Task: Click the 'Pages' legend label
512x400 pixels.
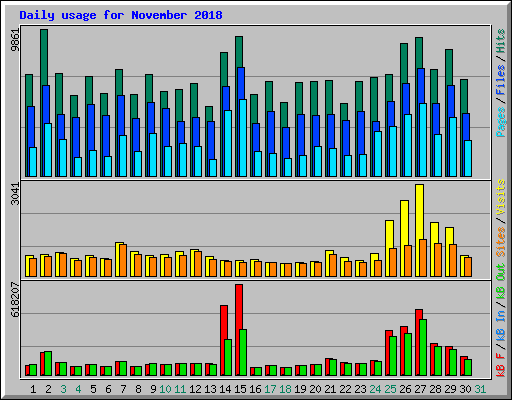Action: coord(501,122)
